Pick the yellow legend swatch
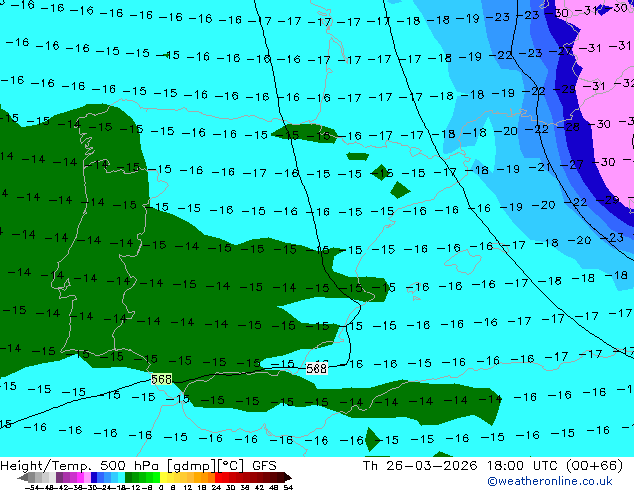This screenshot has height=490, width=634. tap(163, 477)
